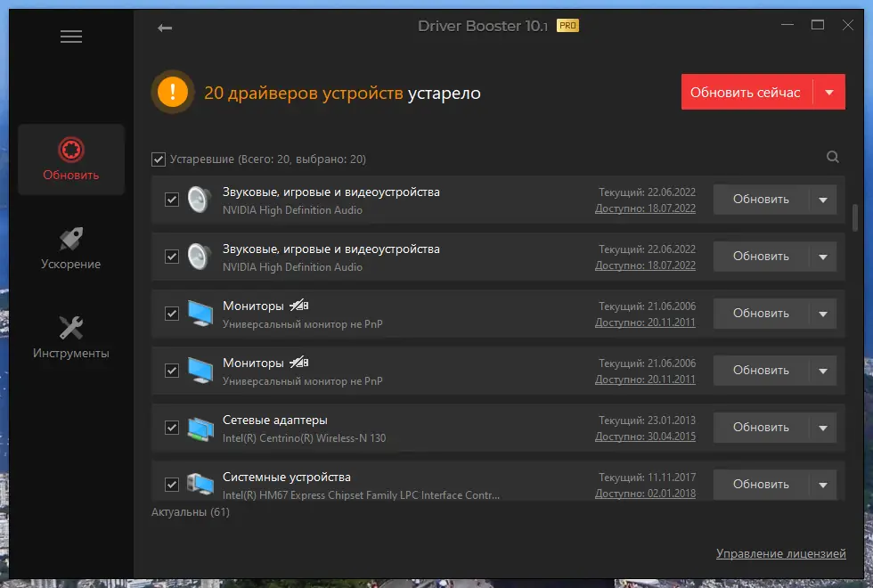Click the network icon for Intel Centrino Wireless-N
Screen dimensions: 873x588
pyautogui.click(x=198, y=427)
